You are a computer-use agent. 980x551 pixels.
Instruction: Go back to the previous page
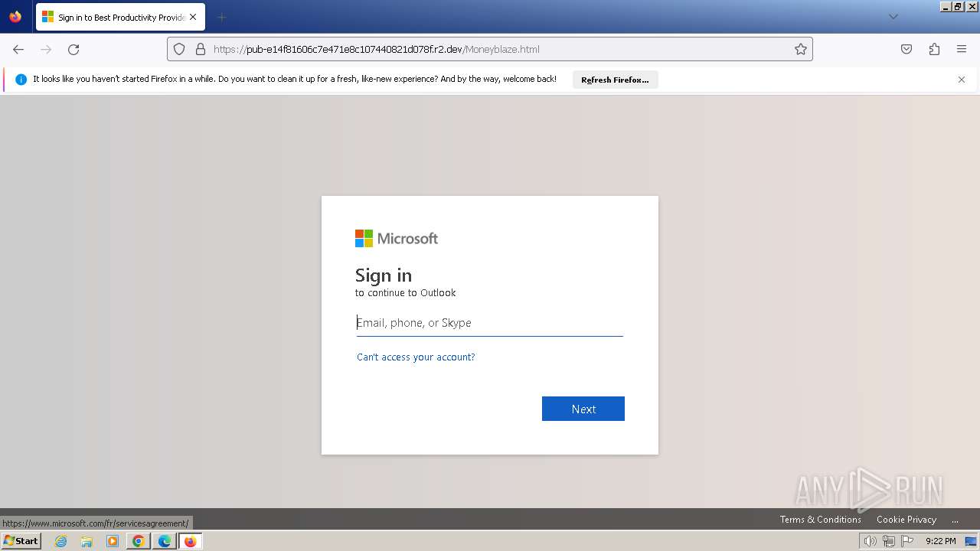click(18, 49)
